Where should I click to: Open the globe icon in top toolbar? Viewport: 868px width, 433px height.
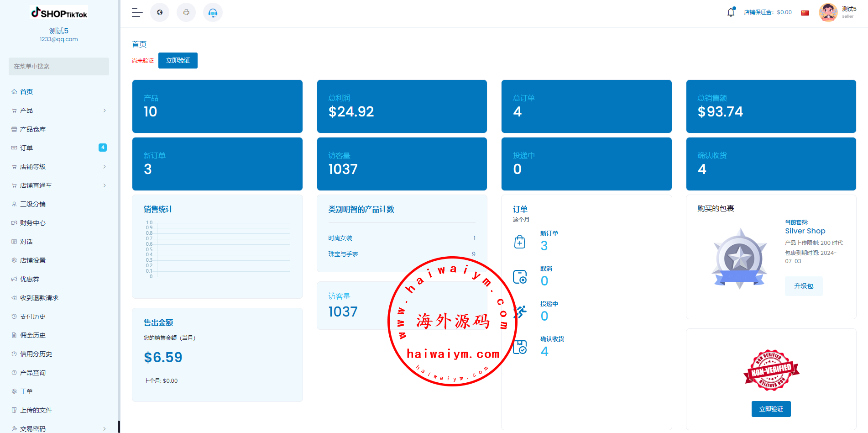(160, 13)
